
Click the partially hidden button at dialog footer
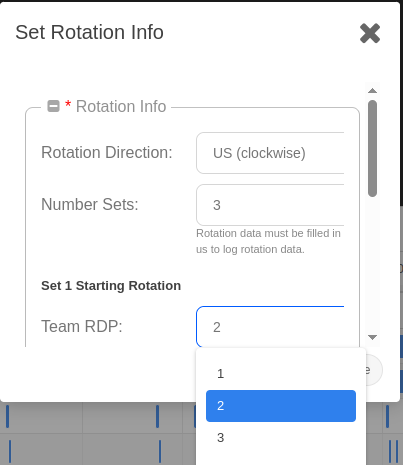374,370
